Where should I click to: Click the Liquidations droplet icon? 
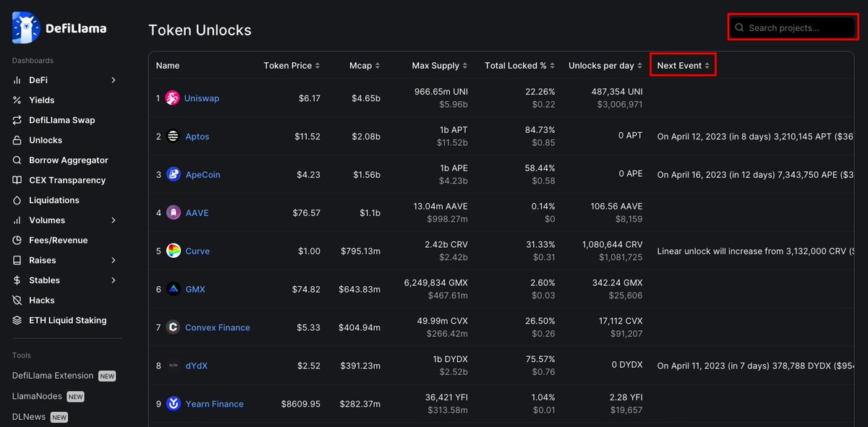[17, 200]
